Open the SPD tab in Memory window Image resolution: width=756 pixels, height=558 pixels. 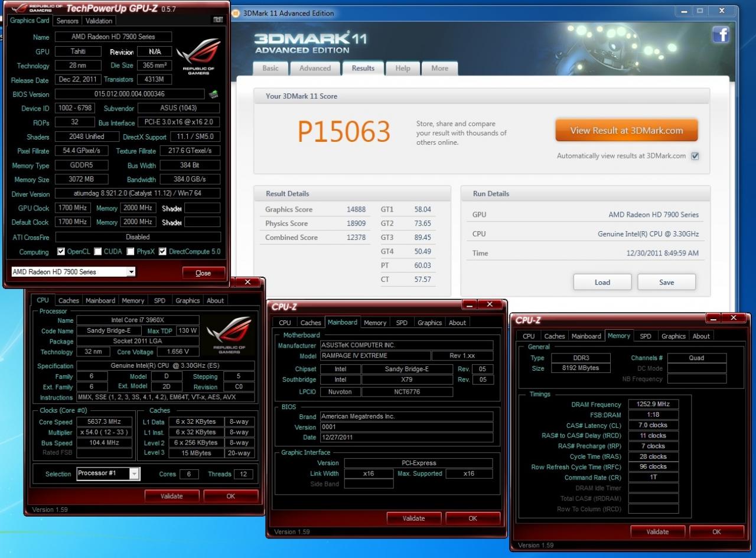click(646, 336)
